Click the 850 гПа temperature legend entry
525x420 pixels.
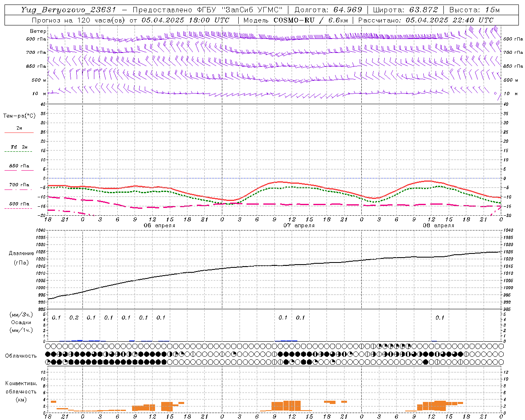(19, 166)
